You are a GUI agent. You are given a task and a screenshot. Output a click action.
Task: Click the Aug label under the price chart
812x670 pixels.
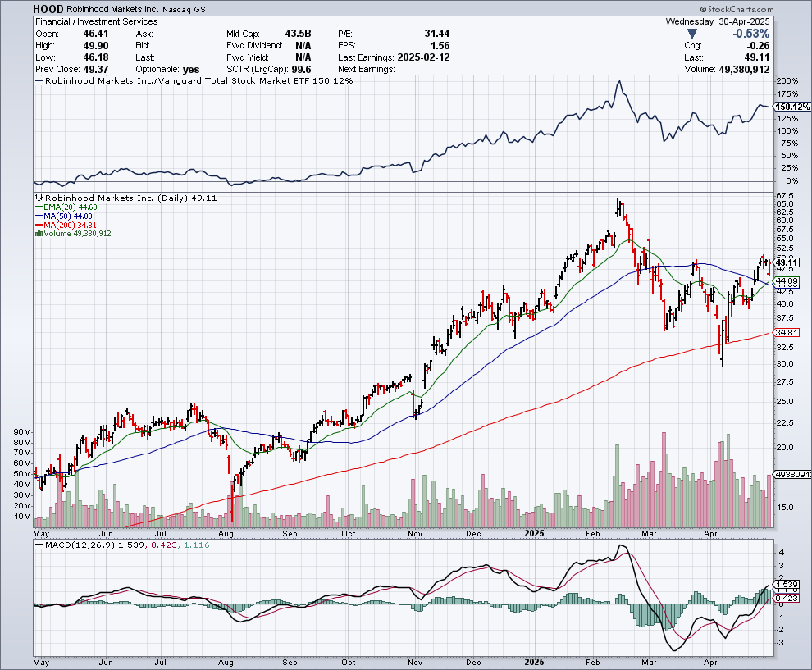(x=226, y=533)
